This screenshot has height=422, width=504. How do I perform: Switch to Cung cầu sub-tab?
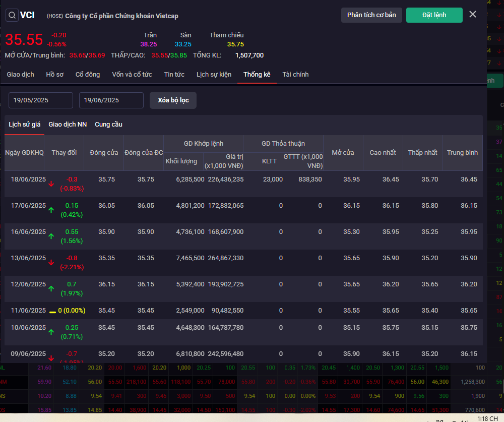click(x=109, y=125)
